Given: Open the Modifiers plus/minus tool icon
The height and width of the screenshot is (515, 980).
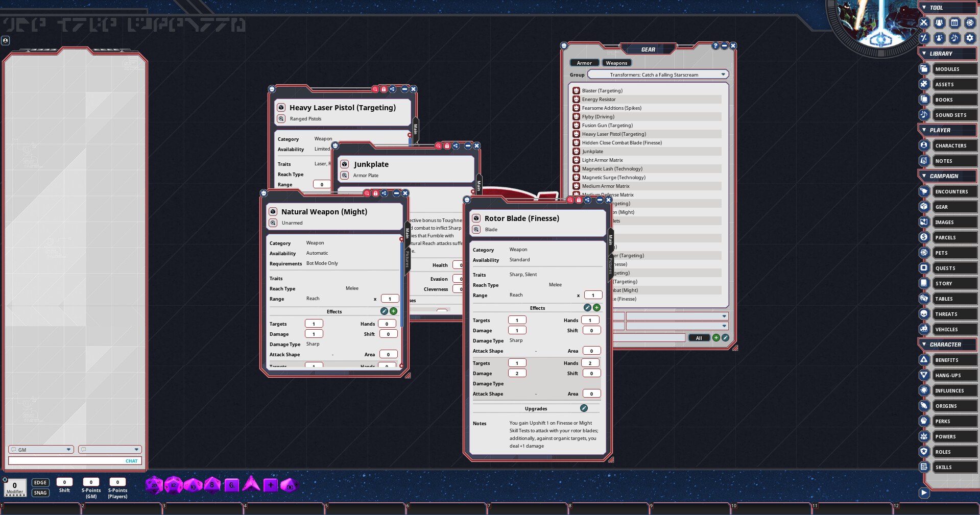Looking at the screenshot, I should (924, 38).
